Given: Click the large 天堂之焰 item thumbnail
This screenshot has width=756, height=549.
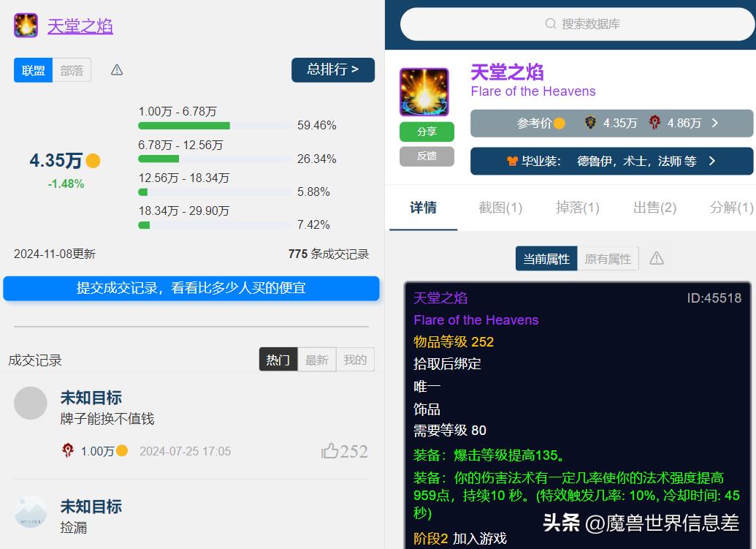Looking at the screenshot, I should pyautogui.click(x=424, y=92).
